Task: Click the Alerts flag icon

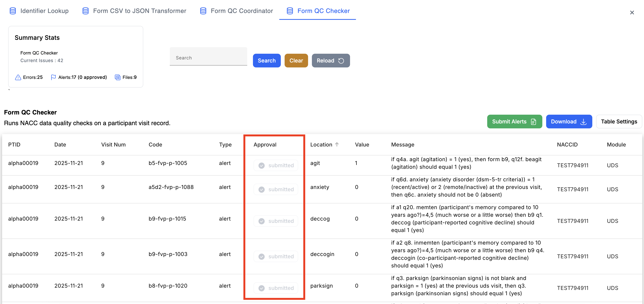Action: [x=53, y=77]
